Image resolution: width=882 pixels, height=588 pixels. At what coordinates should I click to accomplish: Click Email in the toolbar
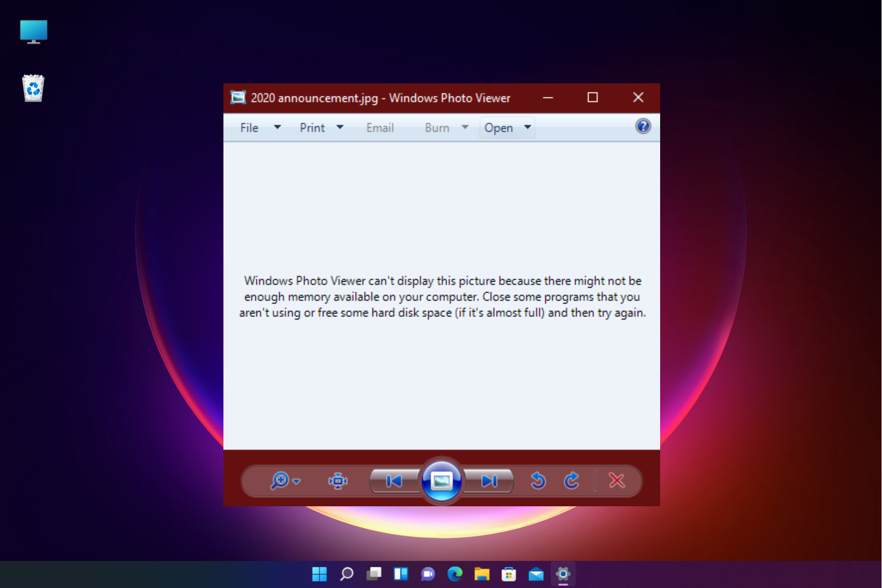point(380,128)
